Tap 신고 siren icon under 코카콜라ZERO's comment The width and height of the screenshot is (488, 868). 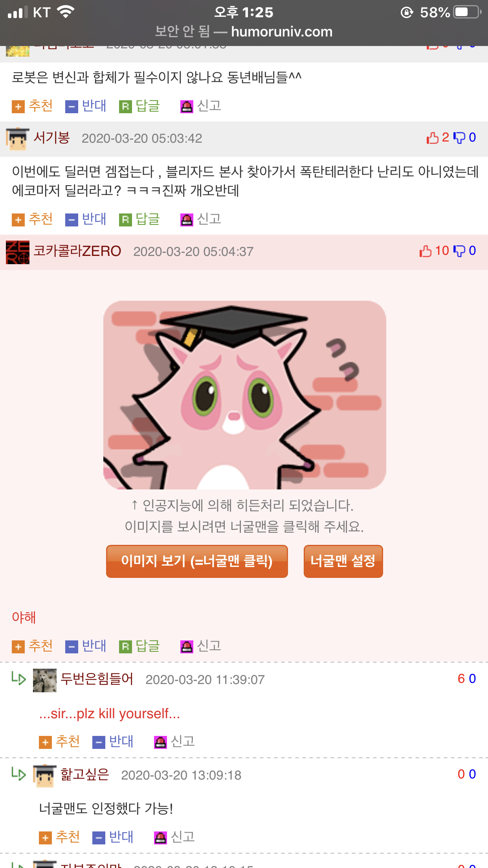(187, 647)
